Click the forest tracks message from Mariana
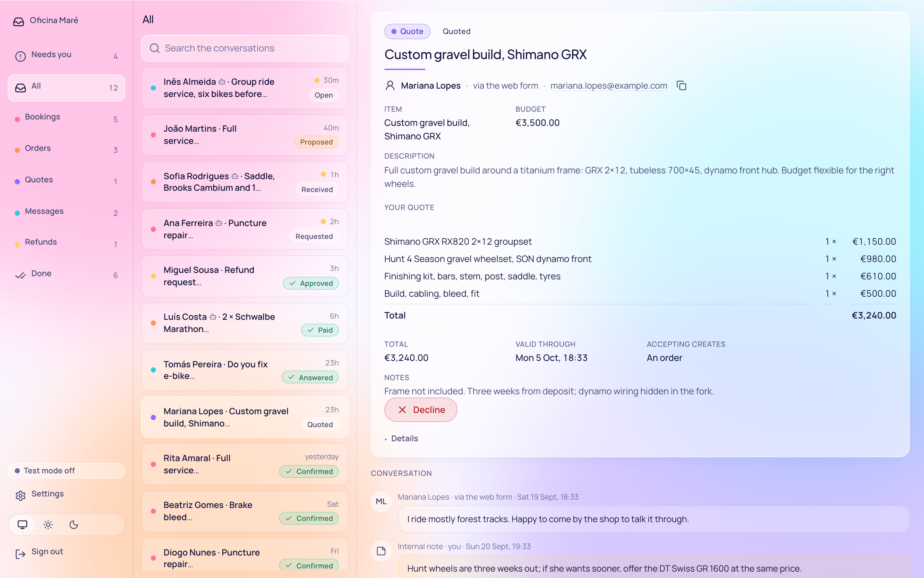This screenshot has width=924, height=578. pos(654,519)
